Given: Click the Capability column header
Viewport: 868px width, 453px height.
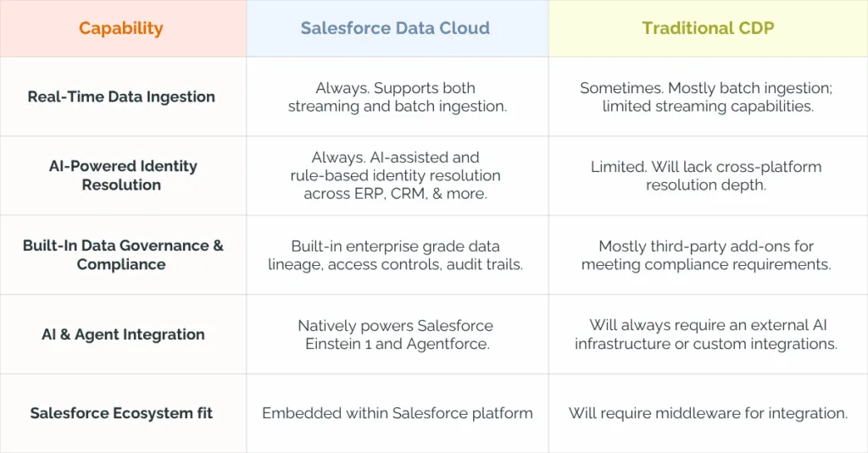Looking at the screenshot, I should (x=120, y=28).
